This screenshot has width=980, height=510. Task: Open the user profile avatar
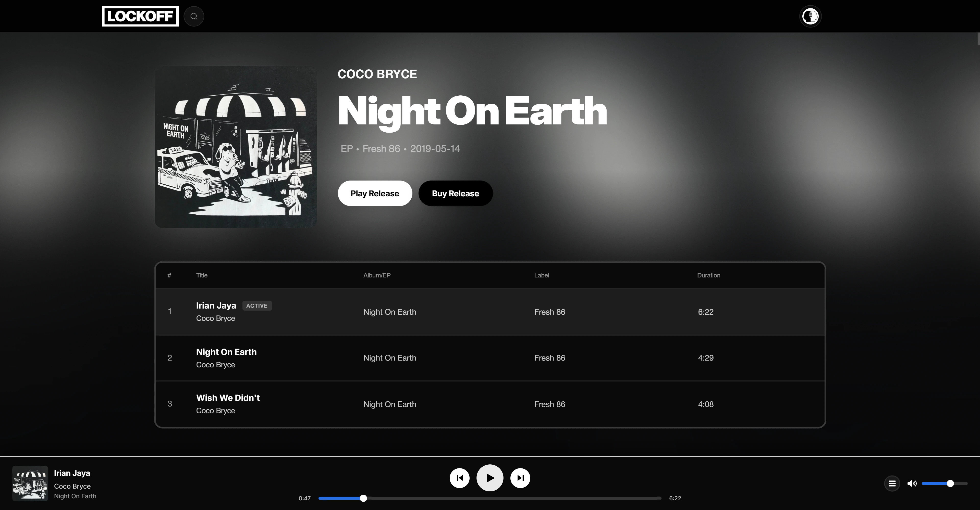(810, 16)
